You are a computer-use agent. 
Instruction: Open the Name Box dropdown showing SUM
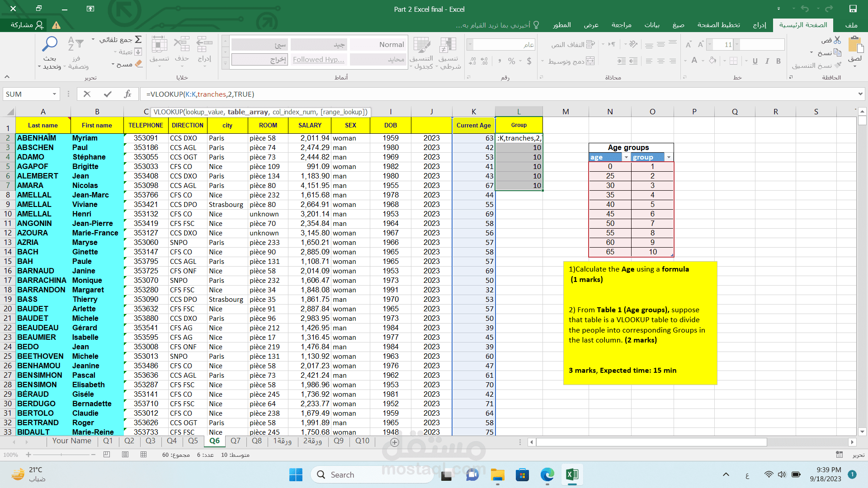click(54, 94)
